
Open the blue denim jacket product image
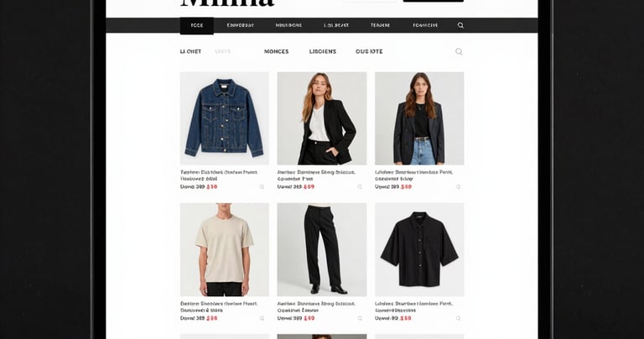tap(224, 118)
